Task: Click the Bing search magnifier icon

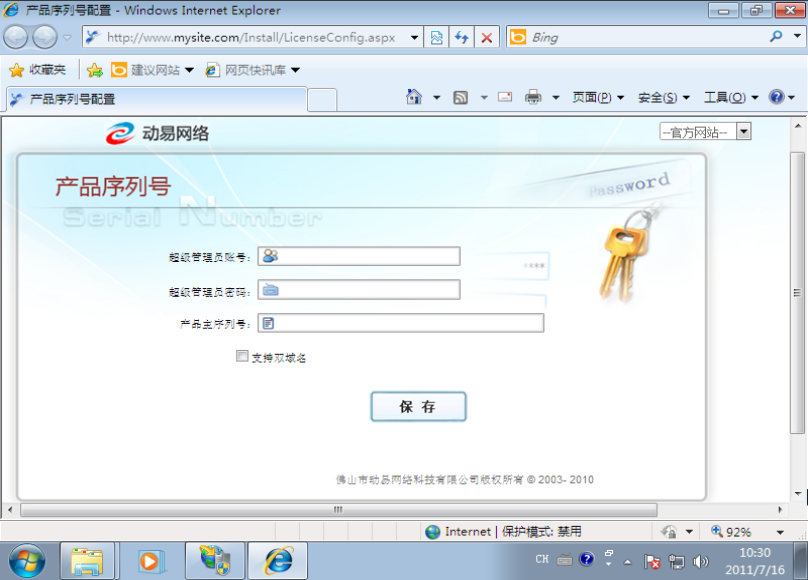Action: tap(776, 37)
